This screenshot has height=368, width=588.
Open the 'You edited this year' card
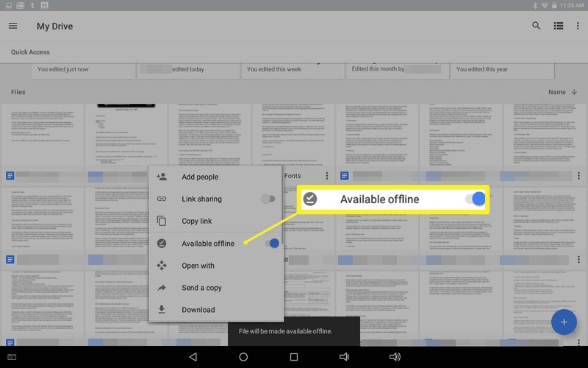[x=502, y=71]
